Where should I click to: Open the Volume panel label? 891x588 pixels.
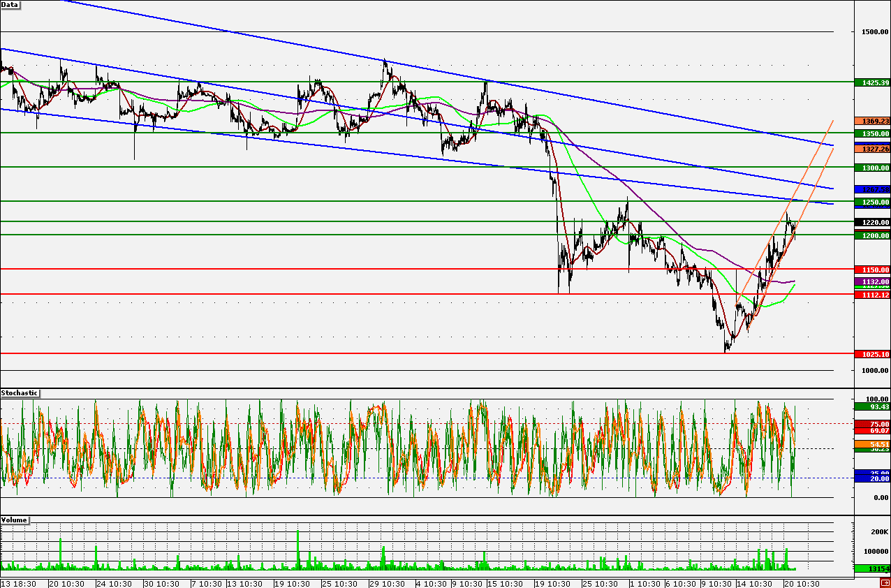tap(15, 520)
